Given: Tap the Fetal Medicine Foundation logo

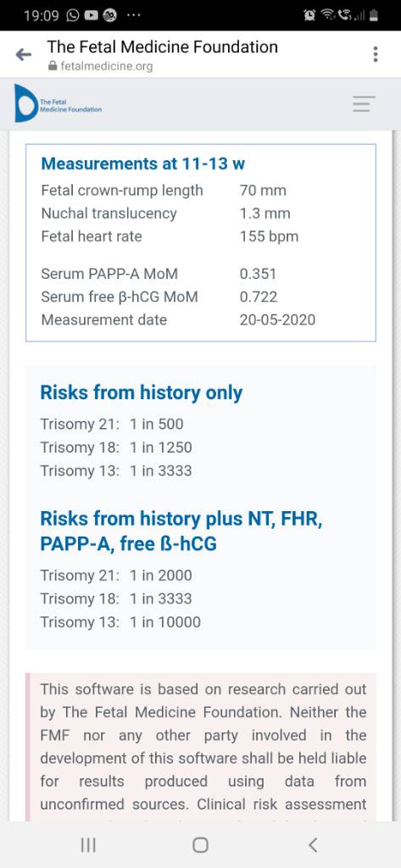Looking at the screenshot, I should coord(58,103).
